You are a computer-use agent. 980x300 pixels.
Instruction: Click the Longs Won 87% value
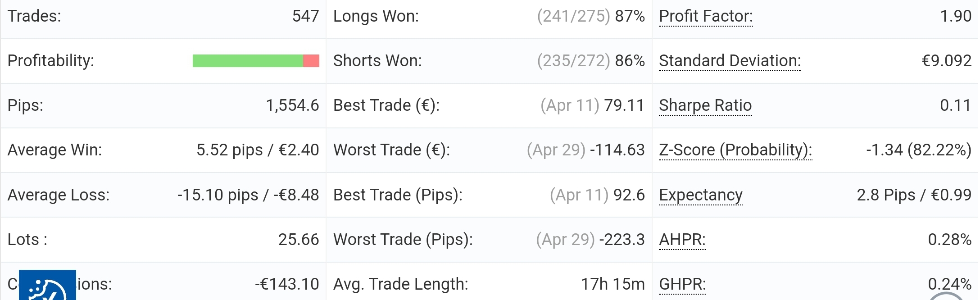(630, 16)
